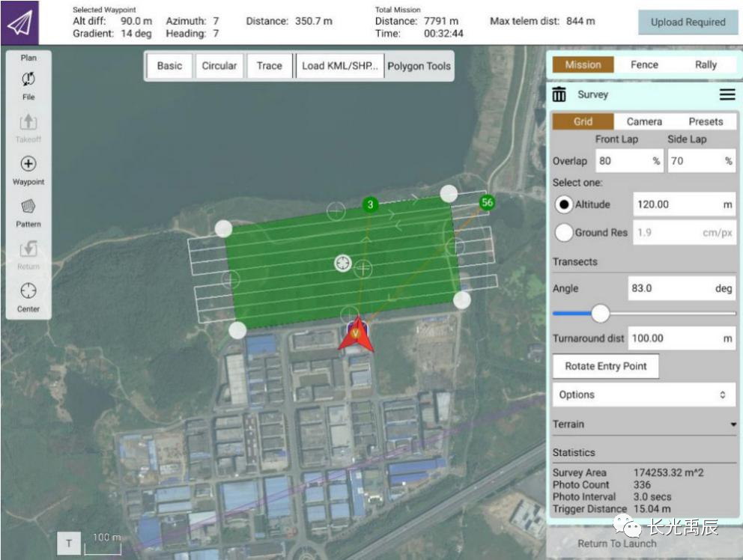Open the File tool in Plan sidebar
743x560 pixels.
tap(28, 80)
